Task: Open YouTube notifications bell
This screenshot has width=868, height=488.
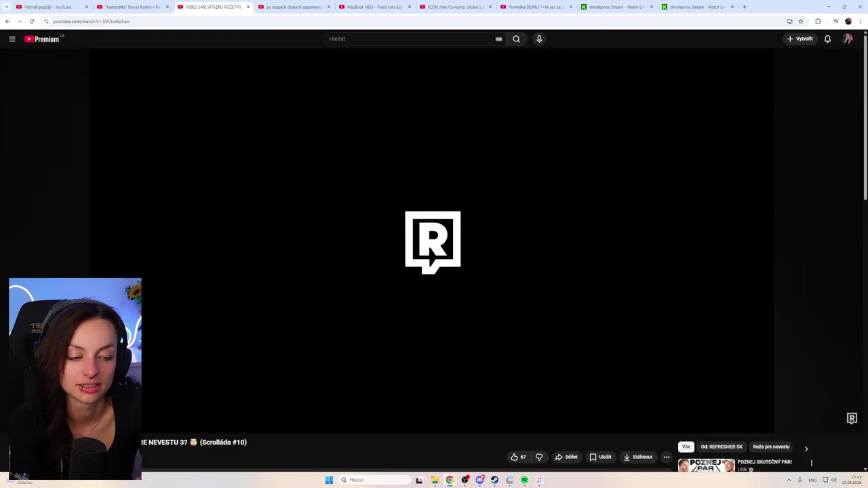Action: (827, 39)
